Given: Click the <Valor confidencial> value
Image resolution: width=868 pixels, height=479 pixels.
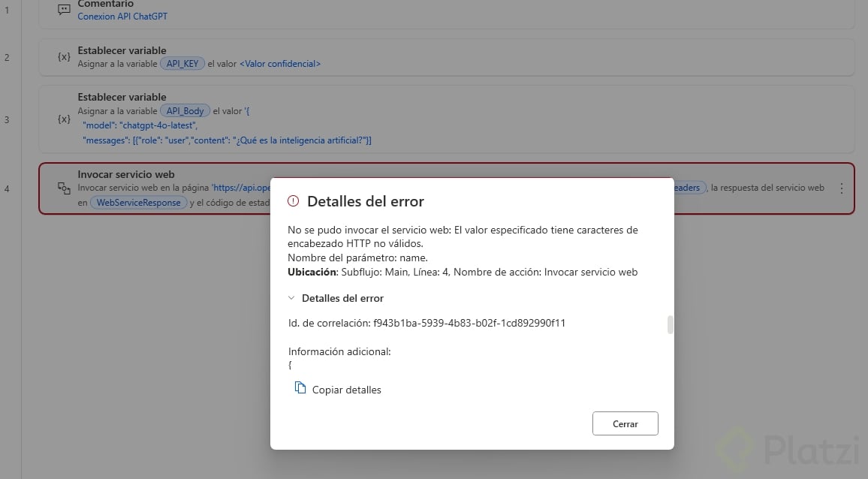Looking at the screenshot, I should tap(280, 64).
